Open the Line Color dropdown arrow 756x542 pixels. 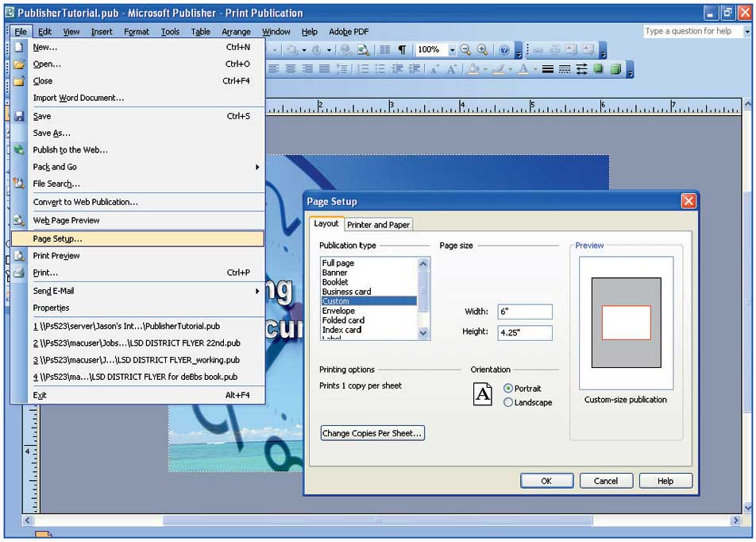click(x=510, y=69)
